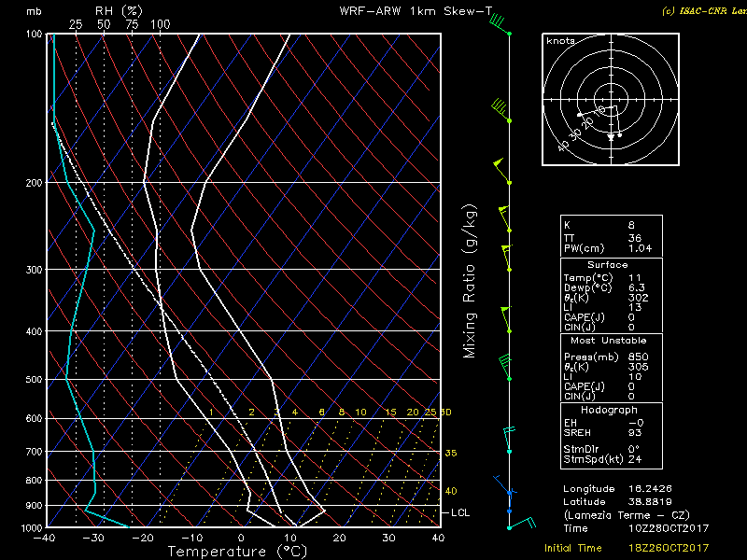The height and width of the screenshot is (560, 747).
Task: Click the RH (%) axis heading
Action: click(120, 11)
